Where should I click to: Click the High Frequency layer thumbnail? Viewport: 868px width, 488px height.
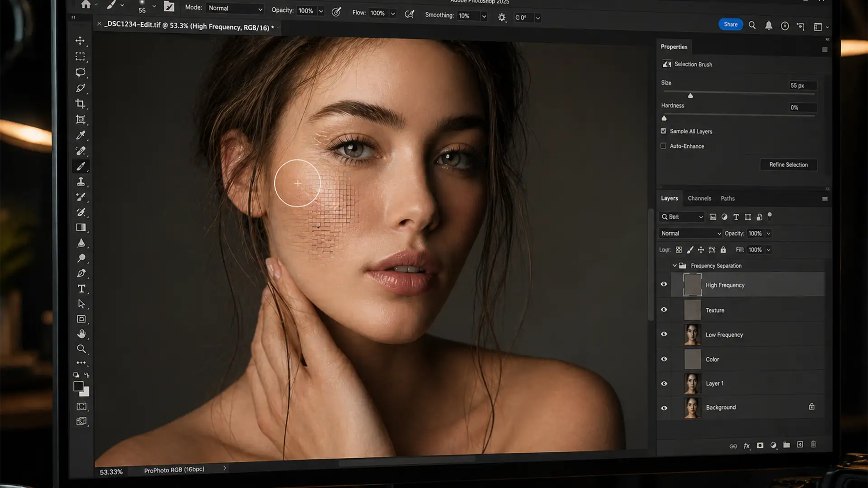693,285
